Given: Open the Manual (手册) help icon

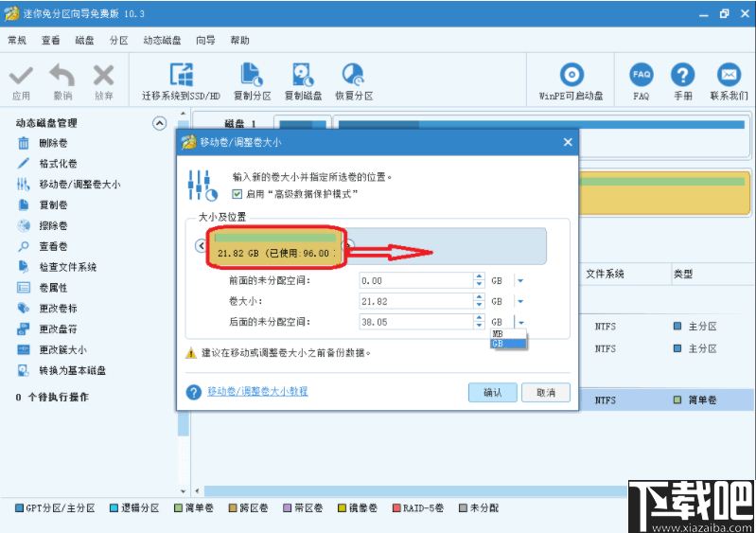Looking at the screenshot, I should [x=683, y=75].
